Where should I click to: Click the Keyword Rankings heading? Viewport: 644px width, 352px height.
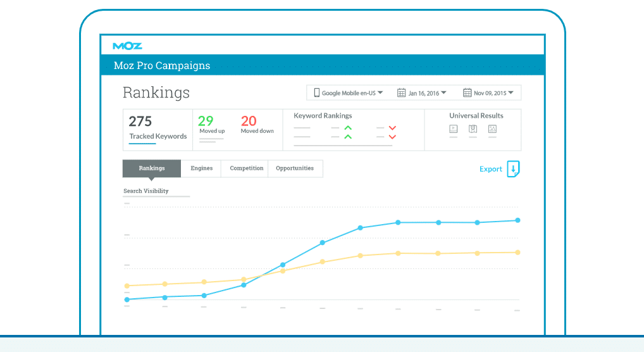click(x=323, y=116)
